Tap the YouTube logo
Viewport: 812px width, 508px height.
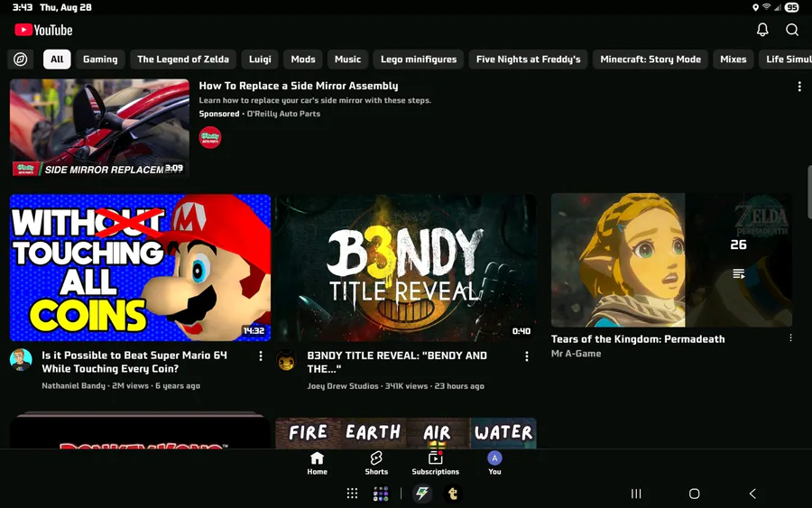click(x=43, y=30)
